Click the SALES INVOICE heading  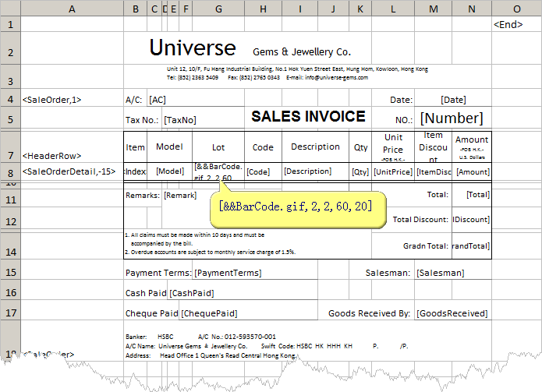[308, 117]
